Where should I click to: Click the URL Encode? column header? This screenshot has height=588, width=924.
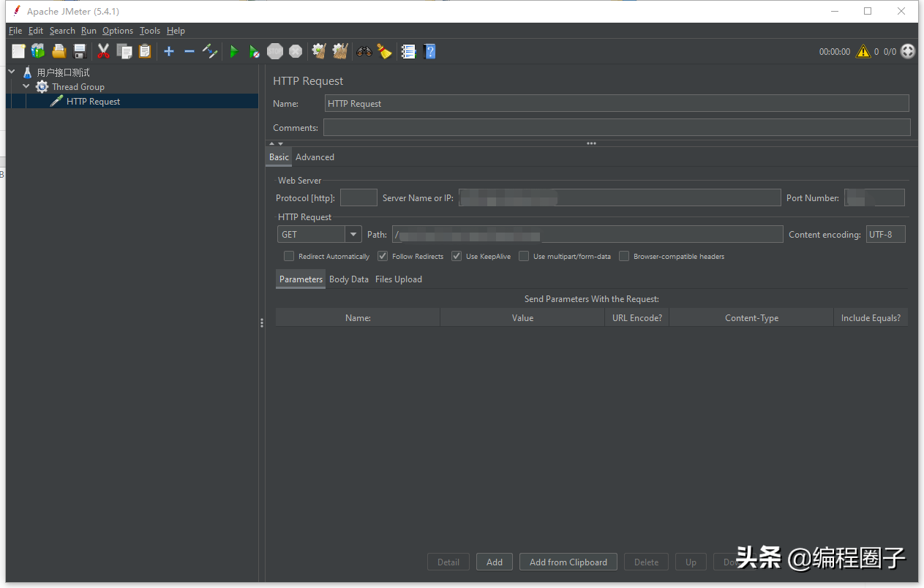click(x=636, y=317)
